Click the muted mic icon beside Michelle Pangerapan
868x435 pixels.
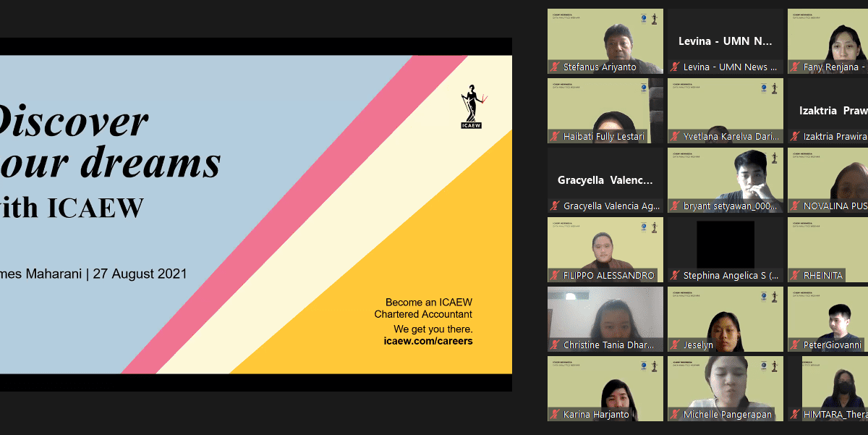[x=676, y=414]
